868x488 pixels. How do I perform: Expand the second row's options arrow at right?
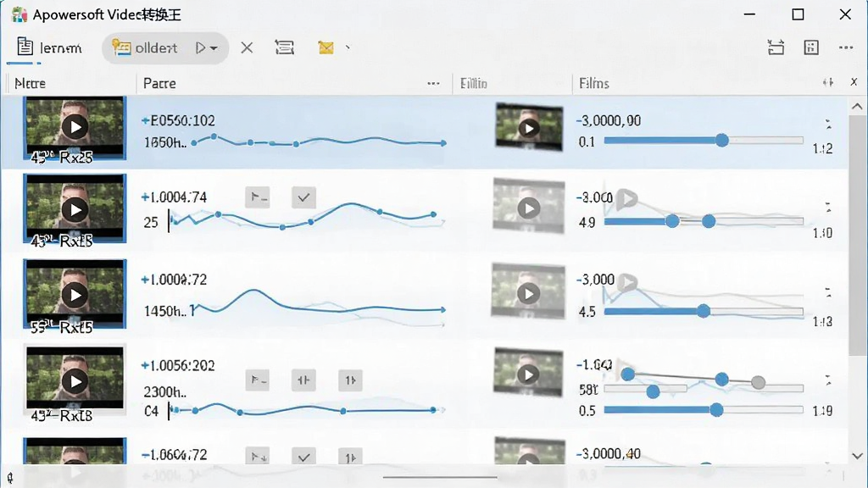click(x=828, y=208)
